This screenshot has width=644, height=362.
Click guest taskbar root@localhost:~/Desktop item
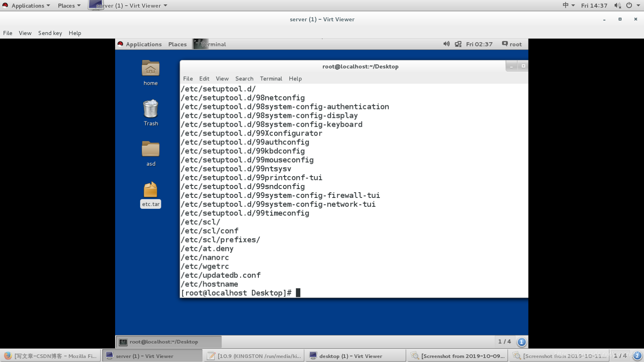pos(169,342)
